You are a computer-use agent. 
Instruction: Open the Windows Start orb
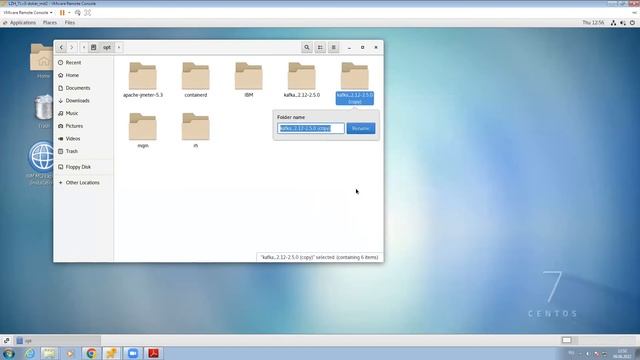[9, 353]
